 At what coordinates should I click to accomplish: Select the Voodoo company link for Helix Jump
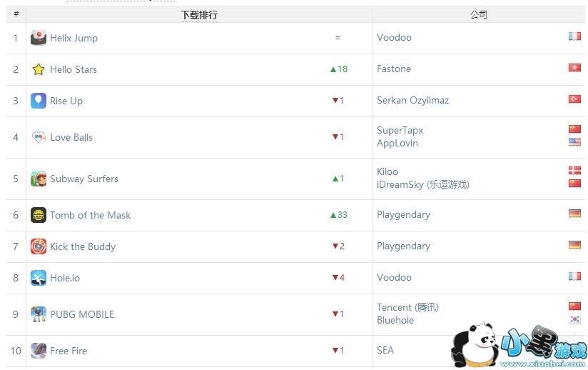point(394,37)
